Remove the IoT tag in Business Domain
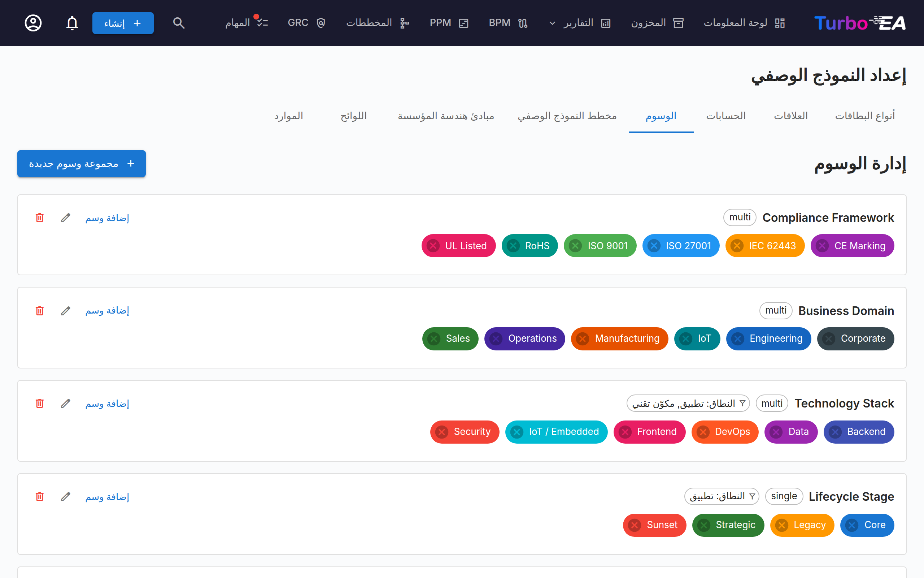924x578 pixels. [x=686, y=339]
